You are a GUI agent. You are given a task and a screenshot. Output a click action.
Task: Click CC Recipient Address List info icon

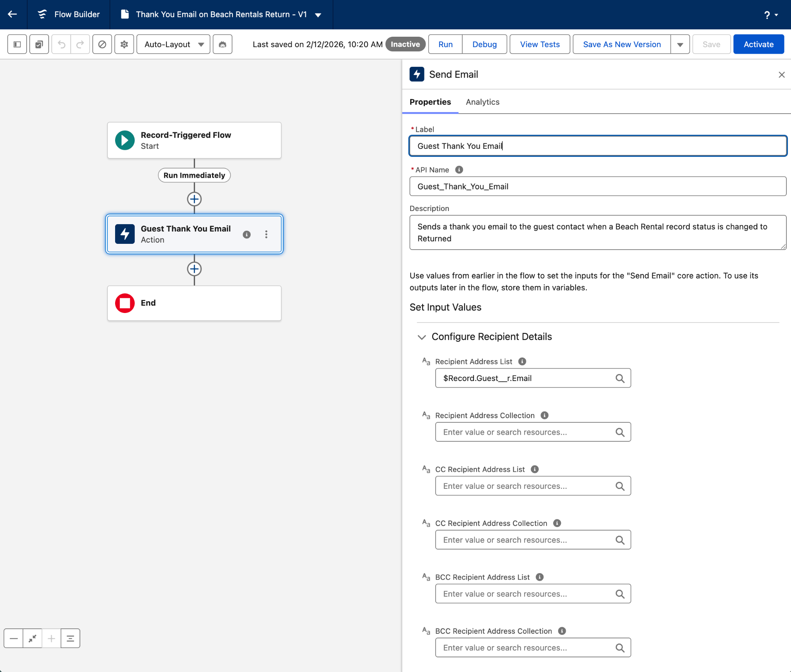pyautogui.click(x=535, y=469)
